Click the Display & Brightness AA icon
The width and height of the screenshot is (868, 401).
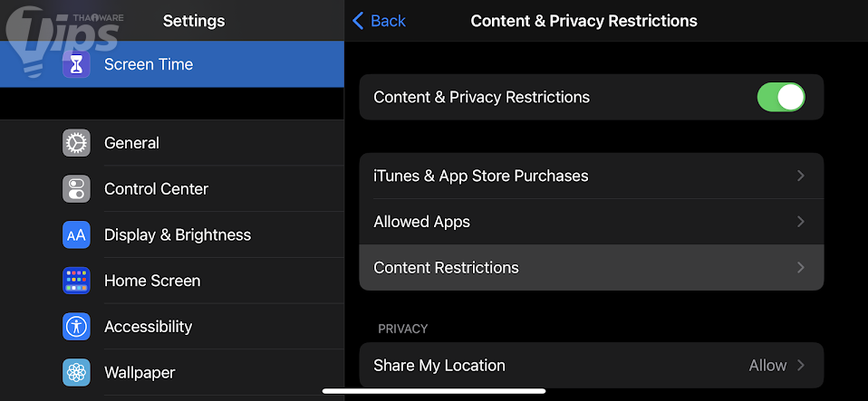point(76,235)
